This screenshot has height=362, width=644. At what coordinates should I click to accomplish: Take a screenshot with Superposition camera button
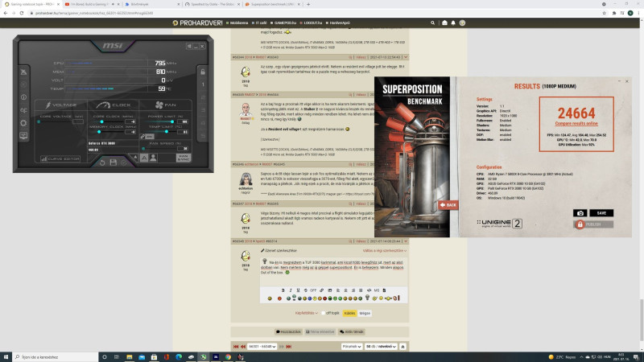pos(580,213)
